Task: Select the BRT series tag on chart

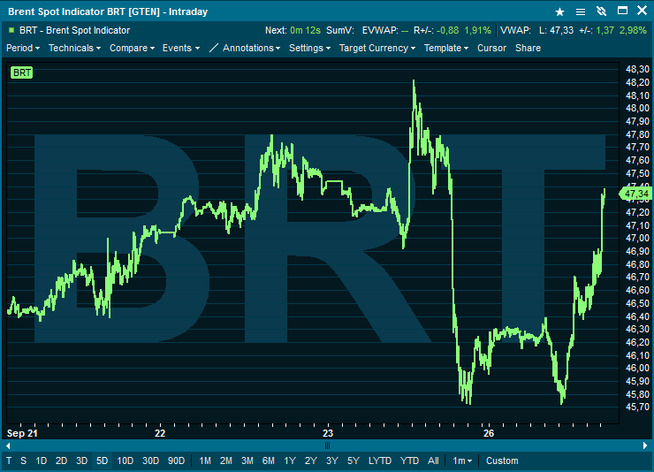Action: pyautogui.click(x=22, y=73)
